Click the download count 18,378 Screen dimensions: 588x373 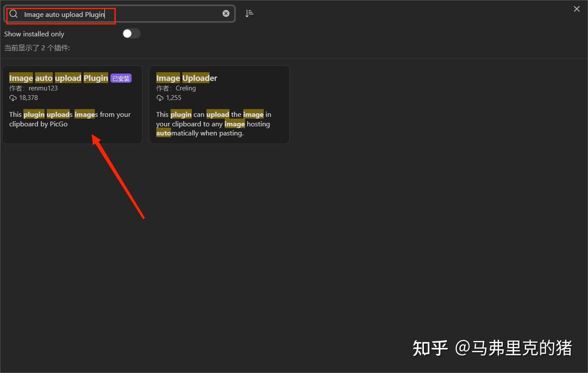29,97
